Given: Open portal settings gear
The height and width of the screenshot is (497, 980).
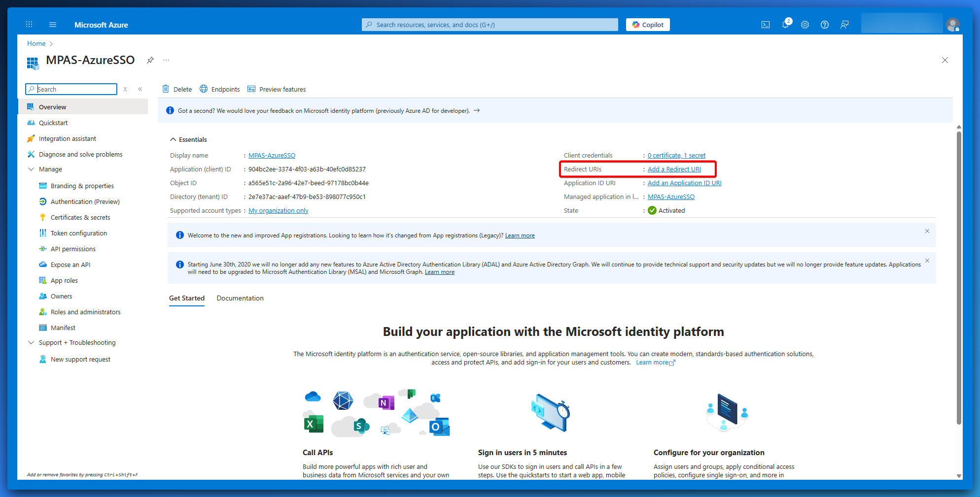Looking at the screenshot, I should (805, 25).
